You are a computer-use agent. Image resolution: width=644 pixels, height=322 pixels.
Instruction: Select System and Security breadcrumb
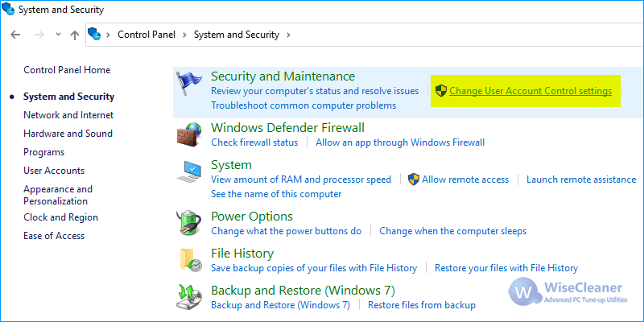point(236,35)
